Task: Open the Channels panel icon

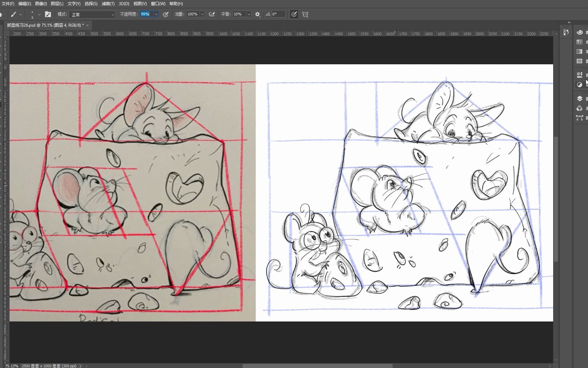Action: pos(579,108)
